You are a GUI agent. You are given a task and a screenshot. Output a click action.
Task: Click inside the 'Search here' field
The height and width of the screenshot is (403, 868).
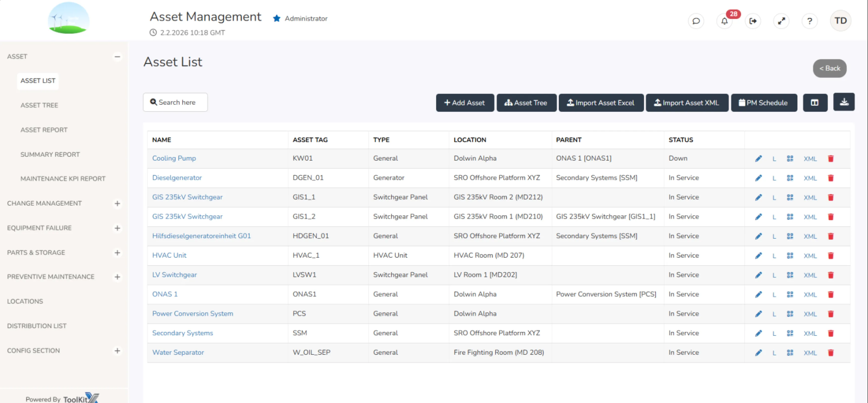click(x=175, y=102)
